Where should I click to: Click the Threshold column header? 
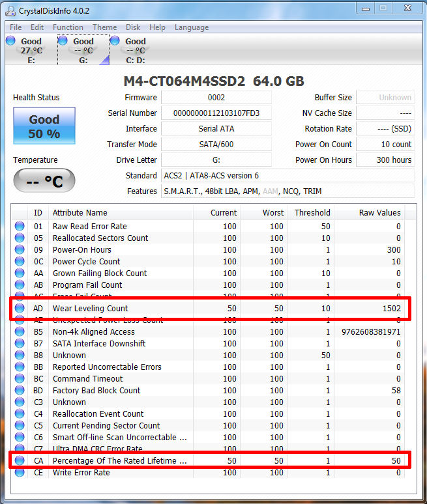coord(310,212)
